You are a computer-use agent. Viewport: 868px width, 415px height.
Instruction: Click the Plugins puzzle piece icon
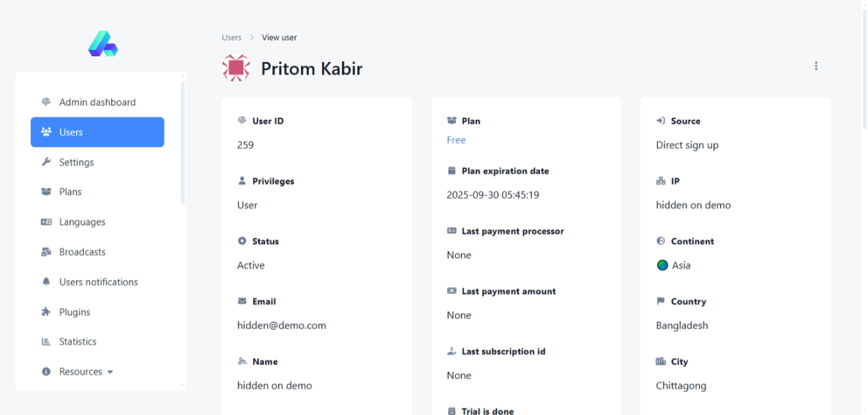coord(46,312)
